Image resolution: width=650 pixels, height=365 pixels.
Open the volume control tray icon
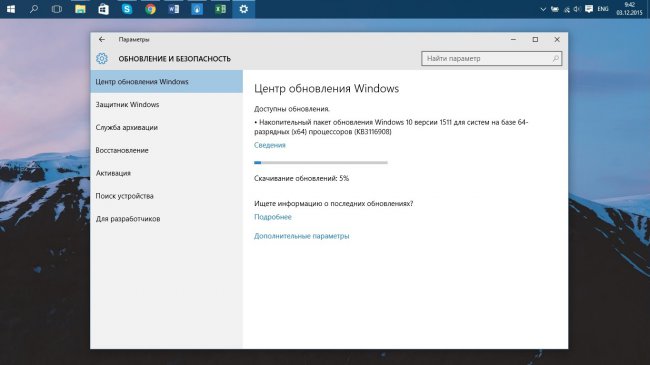(577, 9)
